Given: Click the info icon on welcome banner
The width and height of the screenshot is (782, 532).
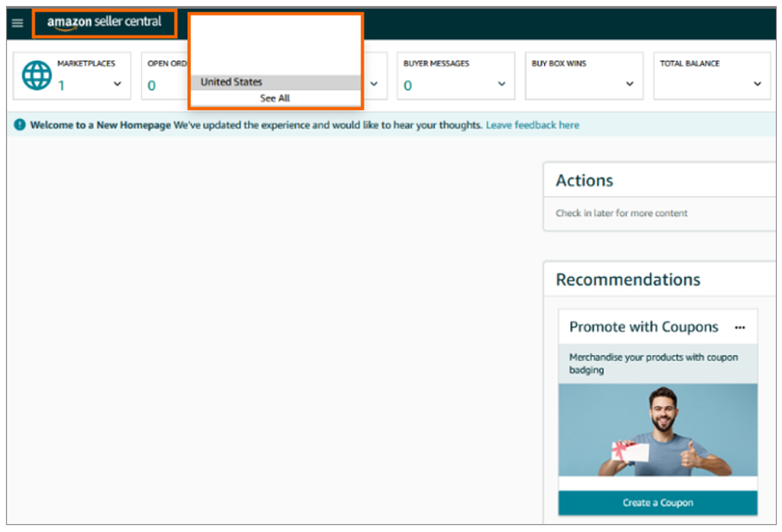Looking at the screenshot, I should click(x=20, y=125).
